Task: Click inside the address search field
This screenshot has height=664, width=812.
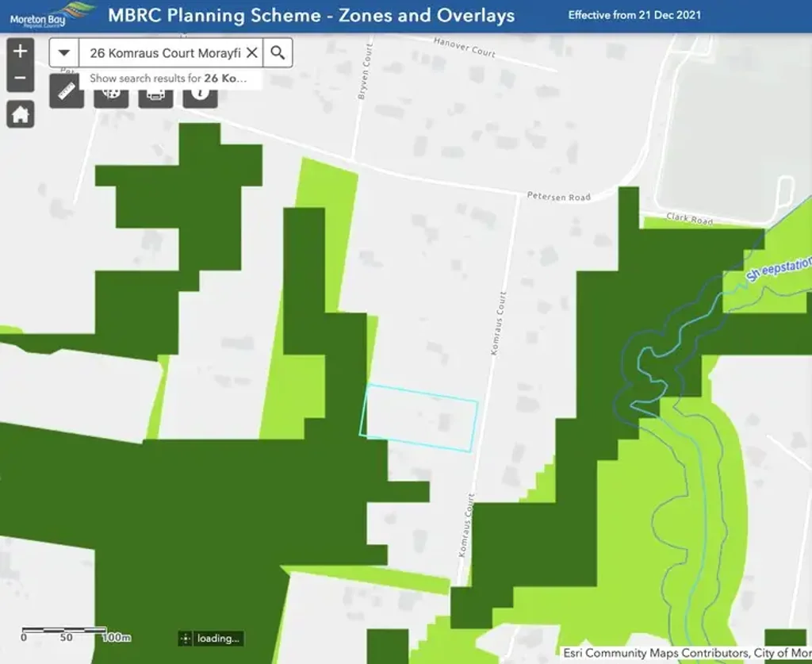Action: (x=163, y=53)
